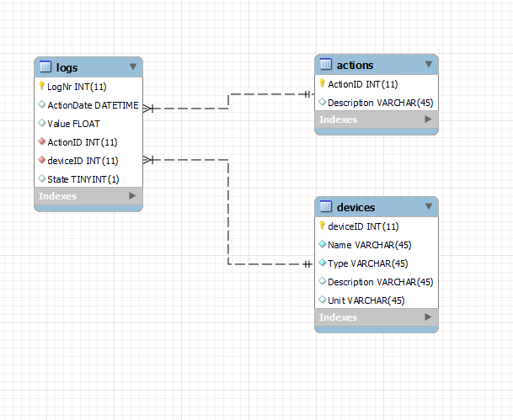This screenshot has width=513, height=420.
Task: Select the State TINYINT(1) column text
Action: tap(83, 179)
